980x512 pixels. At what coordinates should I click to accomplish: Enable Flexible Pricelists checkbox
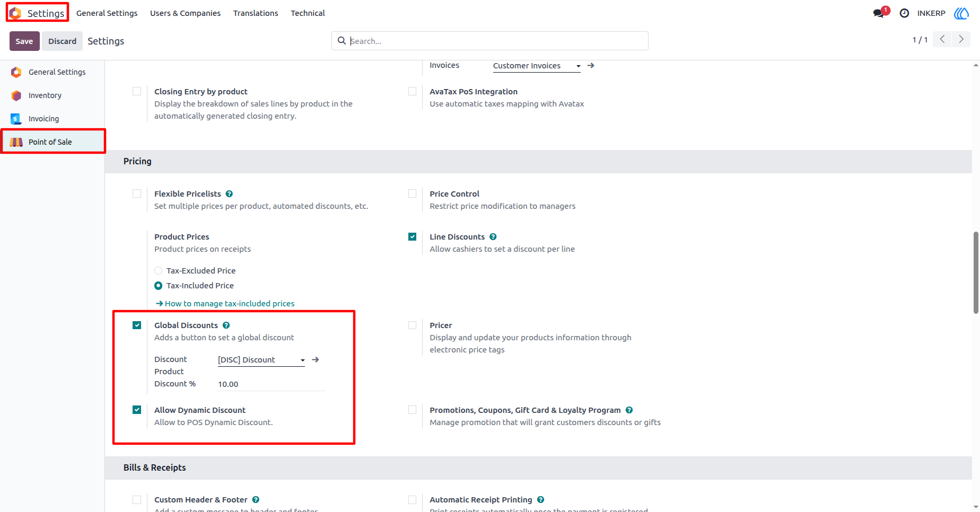137,193
